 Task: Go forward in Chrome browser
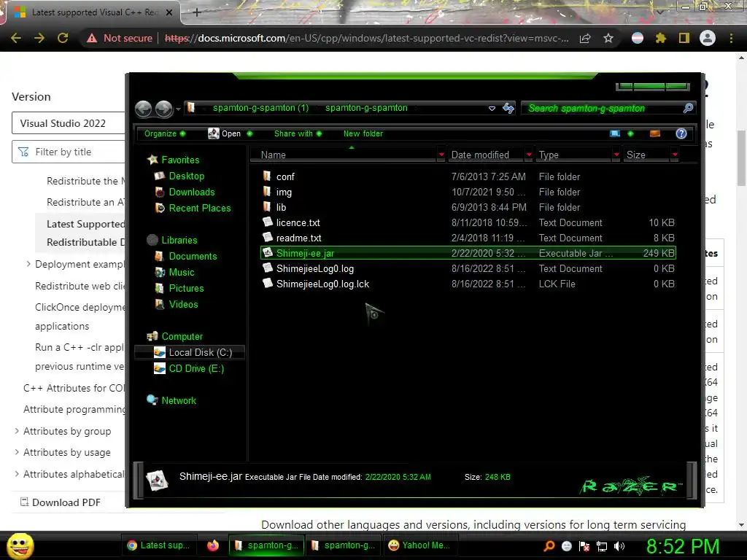pos(39,38)
